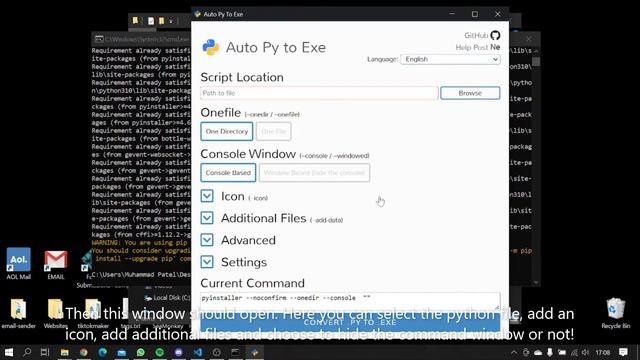Expand the Advanced section
The image size is (640, 360).
point(207,240)
